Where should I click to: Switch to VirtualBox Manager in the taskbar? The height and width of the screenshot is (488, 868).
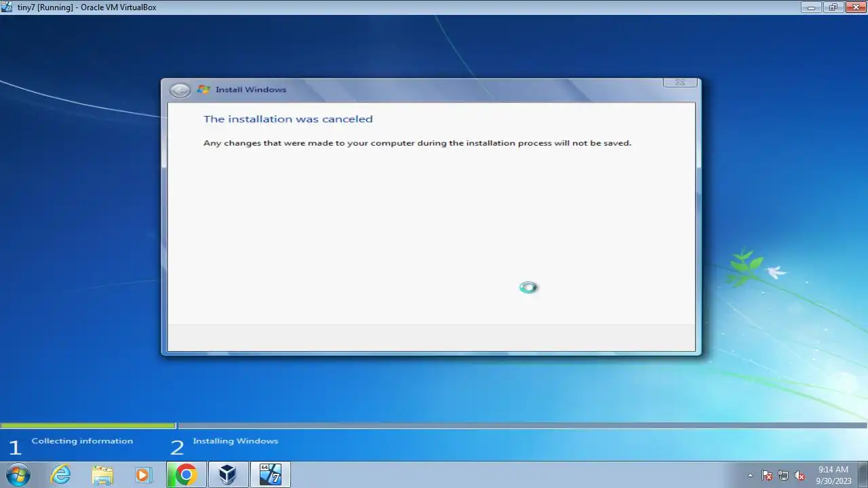point(228,474)
